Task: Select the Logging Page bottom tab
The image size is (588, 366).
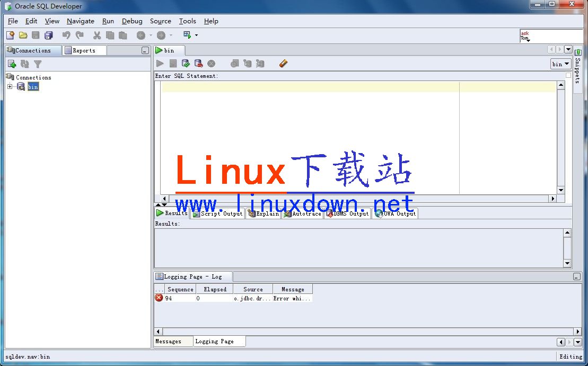Action: tap(220, 341)
